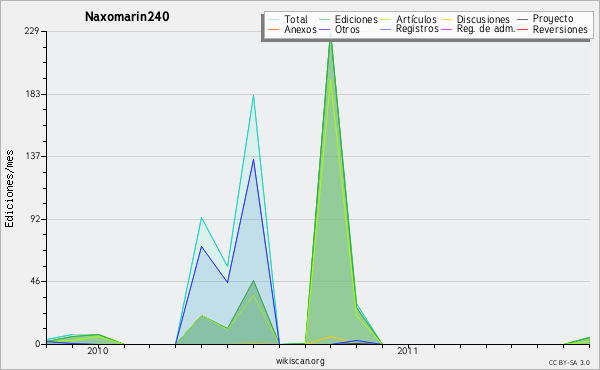The width and height of the screenshot is (600, 370).
Task: Select the Reversiones legend entry
Action: [560, 29]
